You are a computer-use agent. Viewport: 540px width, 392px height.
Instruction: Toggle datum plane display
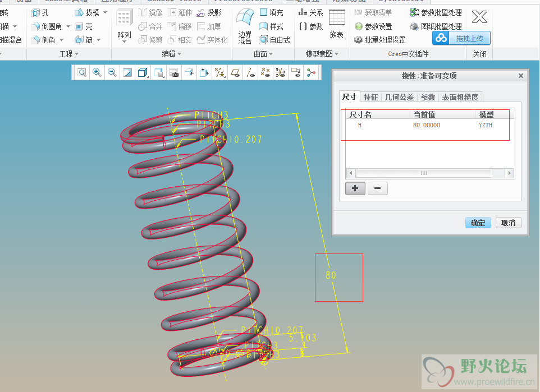tap(235, 72)
